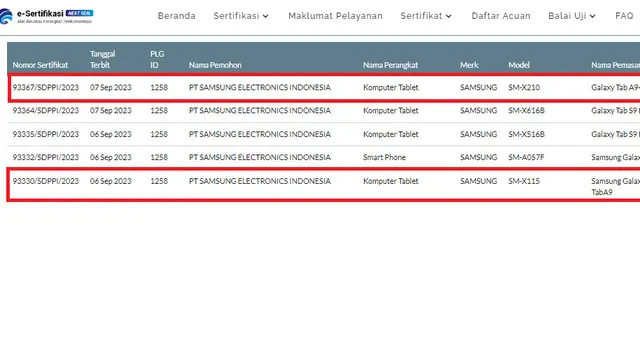
Task: Click applicant name in the 93364 row
Action: (x=260, y=111)
